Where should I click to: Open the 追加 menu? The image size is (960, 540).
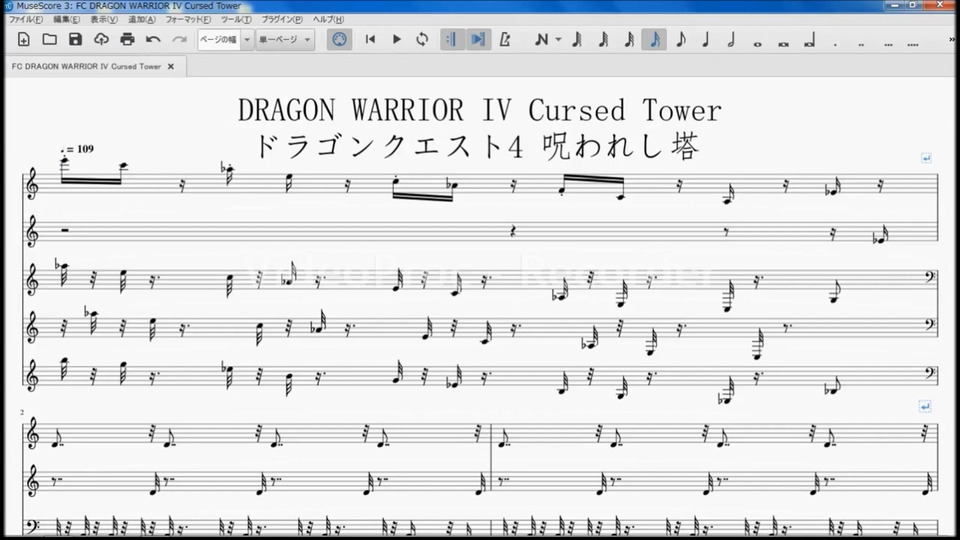(141, 19)
